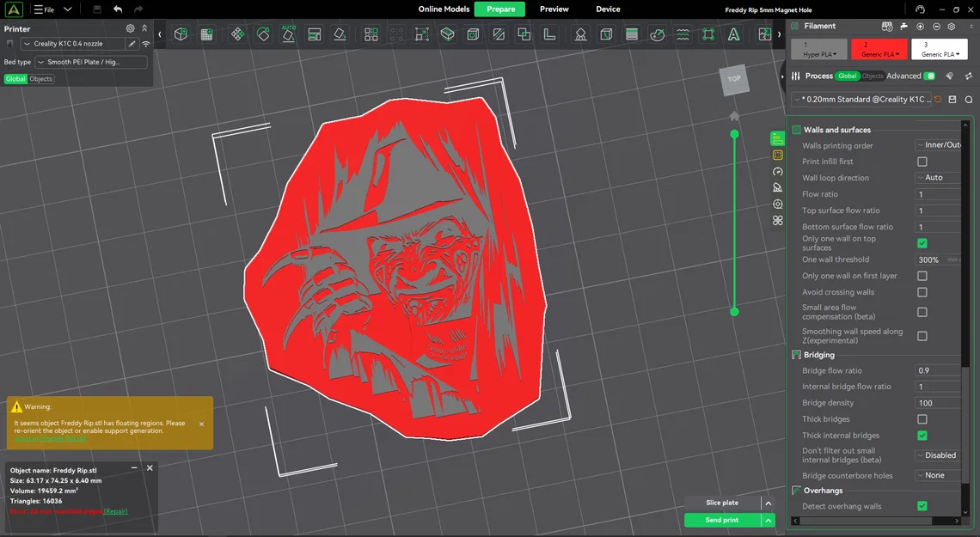Viewport: 980px width, 537px height.
Task: Select the Text emboss A tool
Action: [x=734, y=34]
